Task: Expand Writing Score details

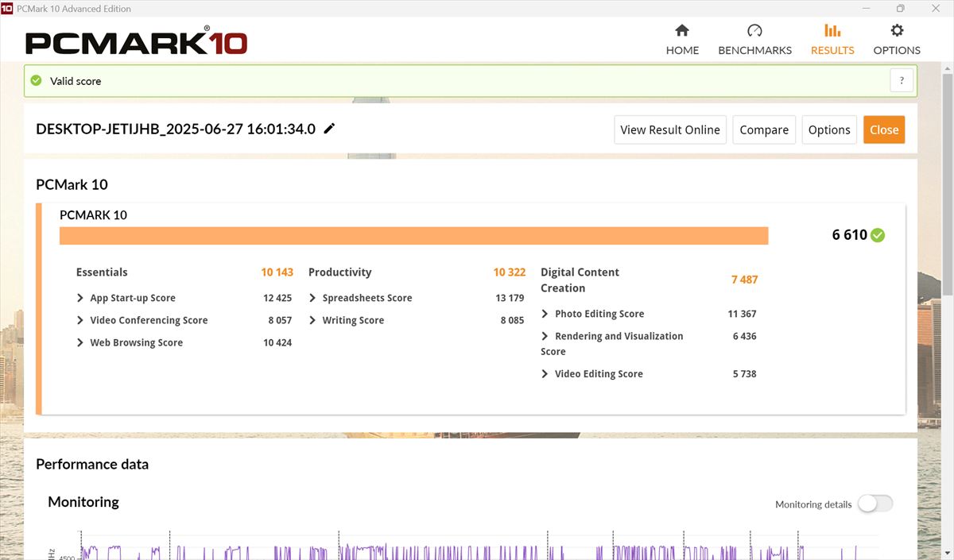Action: (x=312, y=320)
